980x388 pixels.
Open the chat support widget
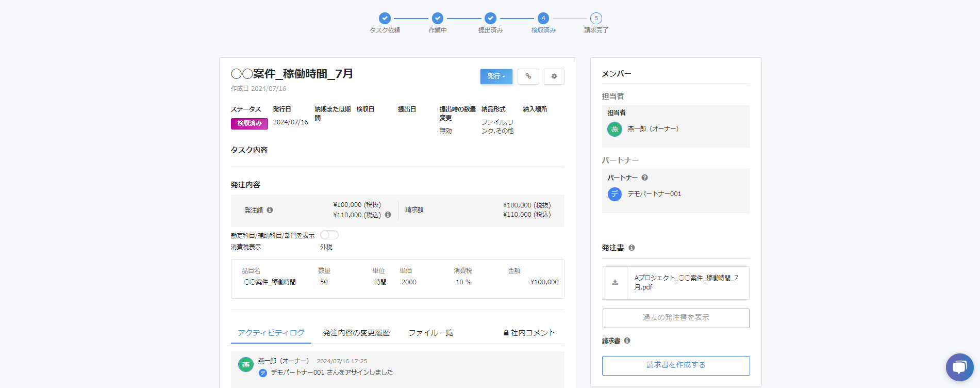tap(959, 367)
